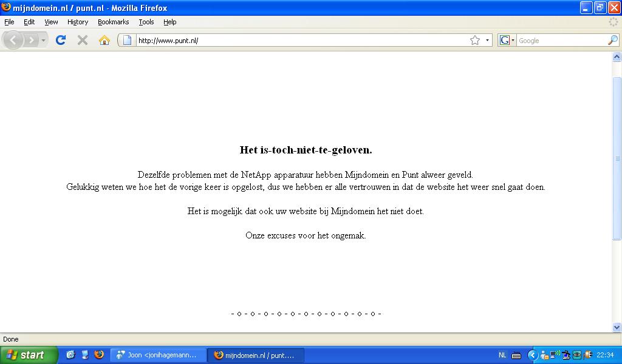
Task: Open the History menu
Action: point(77,22)
